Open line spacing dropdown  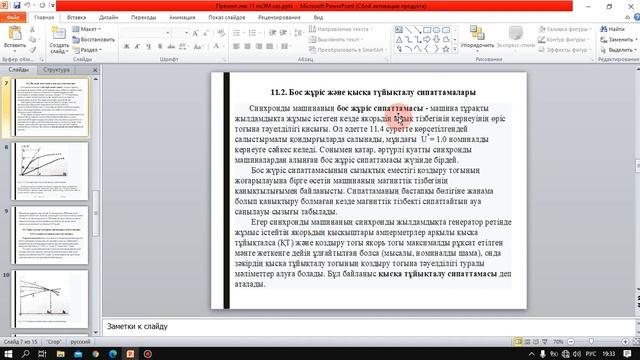299,33
